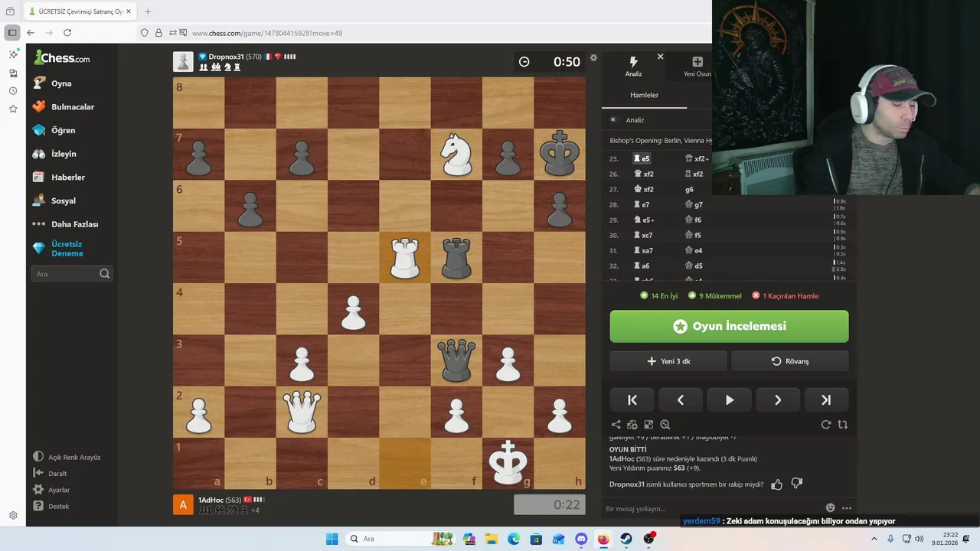Click the share game icon
The image size is (980, 551).
click(x=616, y=425)
